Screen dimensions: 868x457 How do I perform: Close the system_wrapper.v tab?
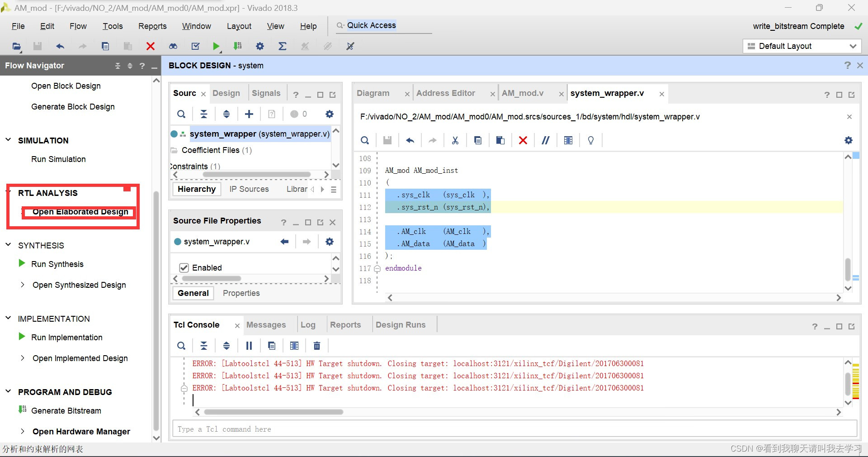(x=661, y=94)
